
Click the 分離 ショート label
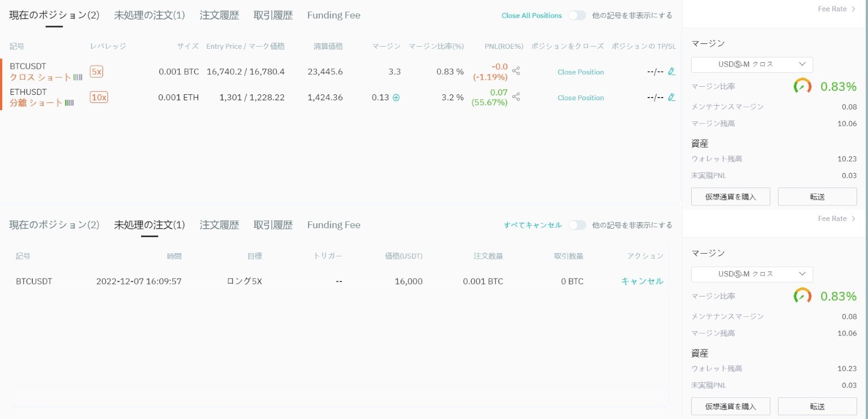36,103
